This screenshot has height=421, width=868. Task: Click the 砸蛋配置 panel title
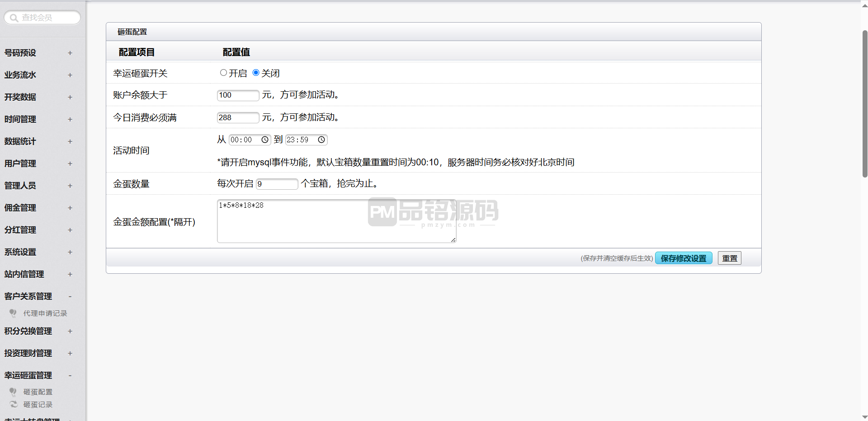(x=132, y=32)
